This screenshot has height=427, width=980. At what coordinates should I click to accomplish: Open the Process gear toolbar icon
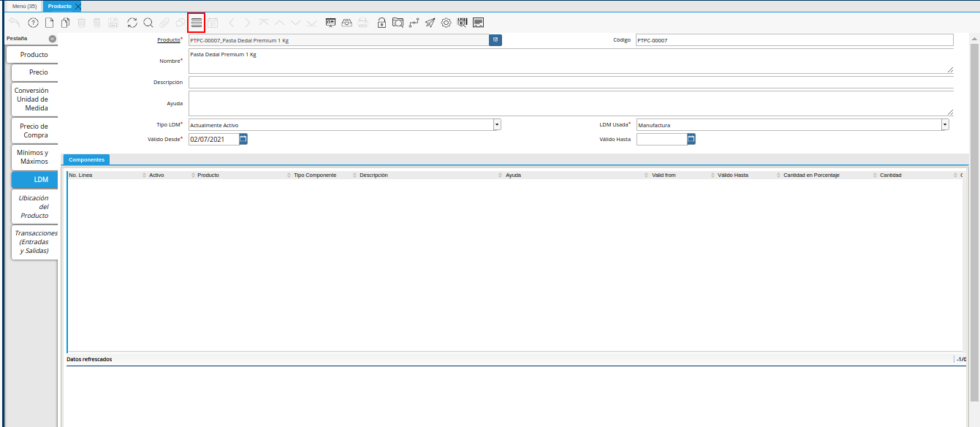point(447,23)
